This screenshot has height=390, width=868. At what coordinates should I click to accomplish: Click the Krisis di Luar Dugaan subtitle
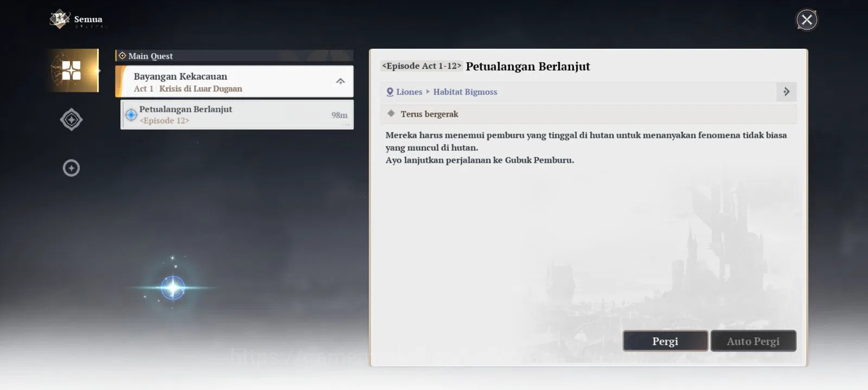click(201, 88)
